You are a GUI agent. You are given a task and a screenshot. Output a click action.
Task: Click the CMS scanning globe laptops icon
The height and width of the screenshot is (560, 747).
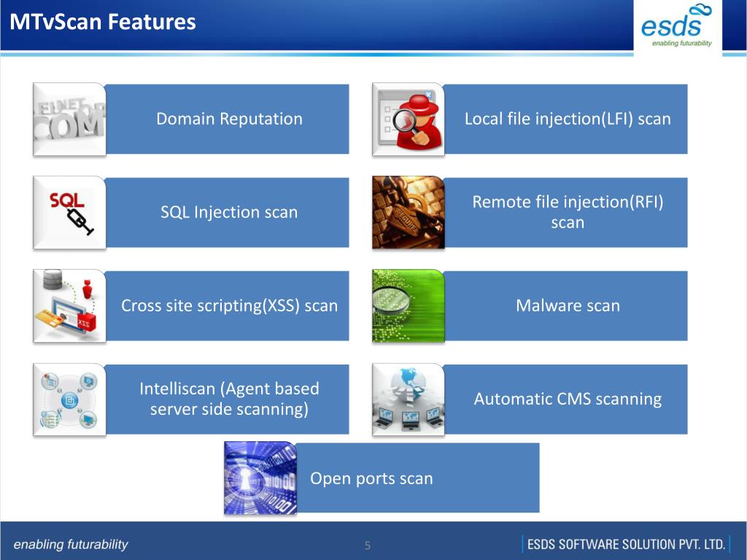[x=409, y=400]
